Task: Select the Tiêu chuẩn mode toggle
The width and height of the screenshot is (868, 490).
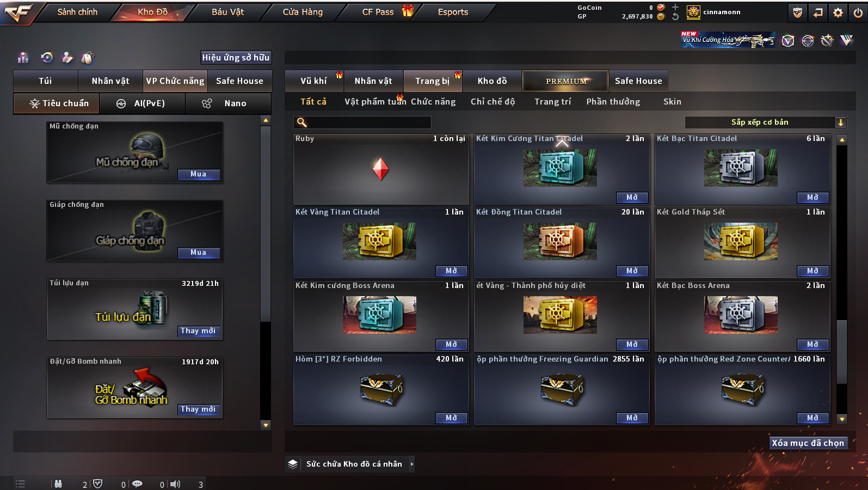Action: (57, 103)
